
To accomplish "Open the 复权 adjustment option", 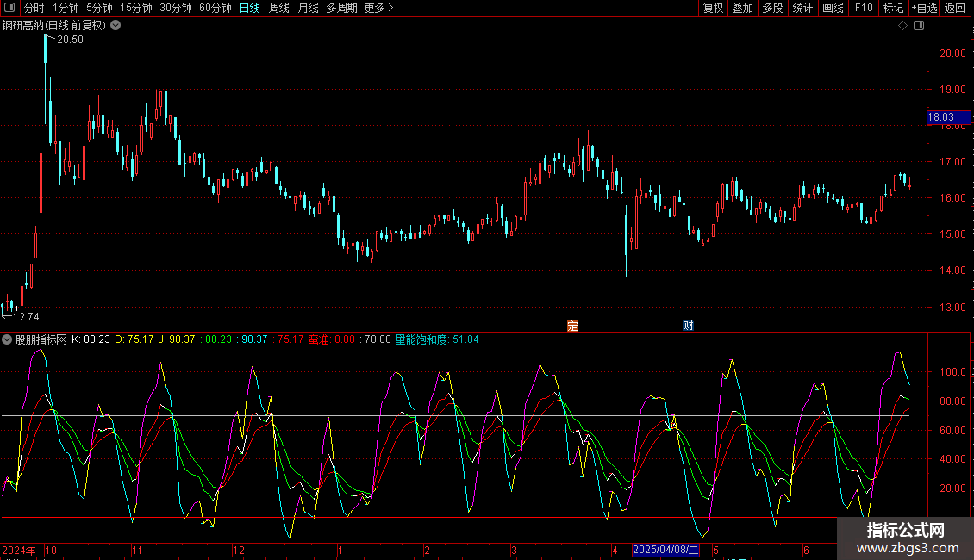I will [713, 8].
